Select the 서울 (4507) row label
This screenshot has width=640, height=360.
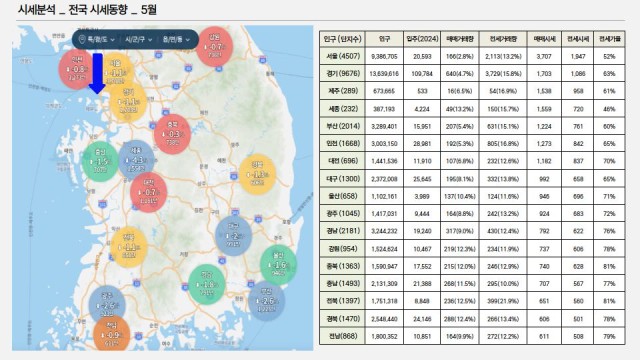click(342, 56)
